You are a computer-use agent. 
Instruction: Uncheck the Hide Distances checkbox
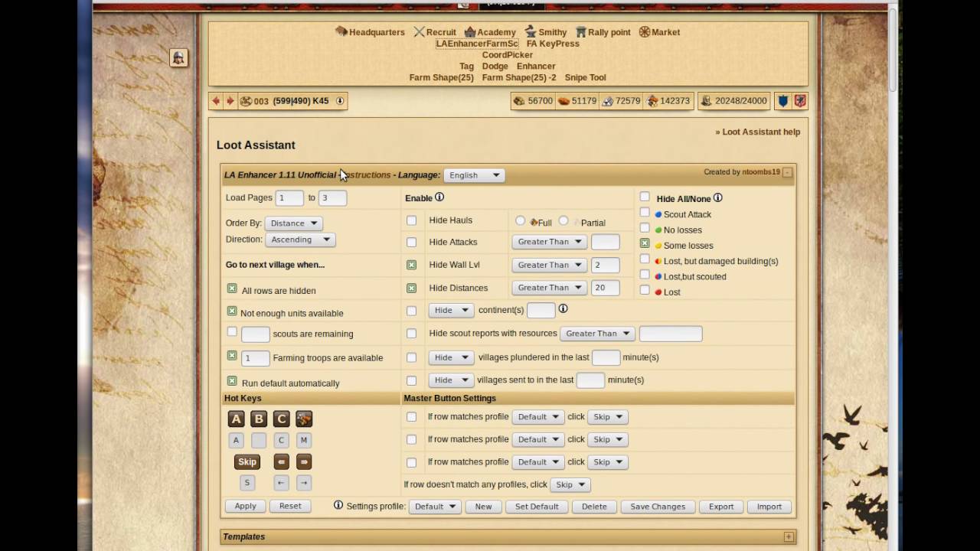(x=412, y=288)
